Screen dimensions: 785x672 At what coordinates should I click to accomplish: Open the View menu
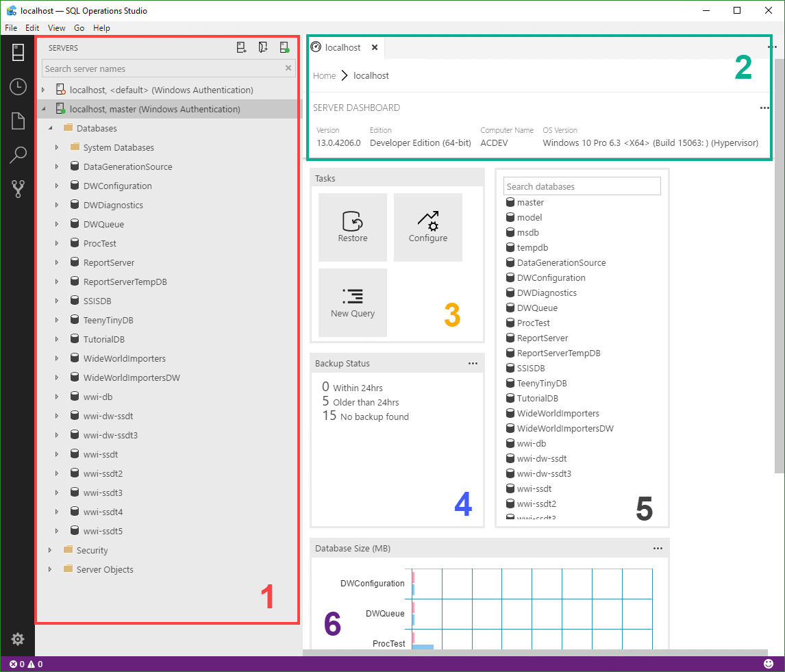pos(57,28)
